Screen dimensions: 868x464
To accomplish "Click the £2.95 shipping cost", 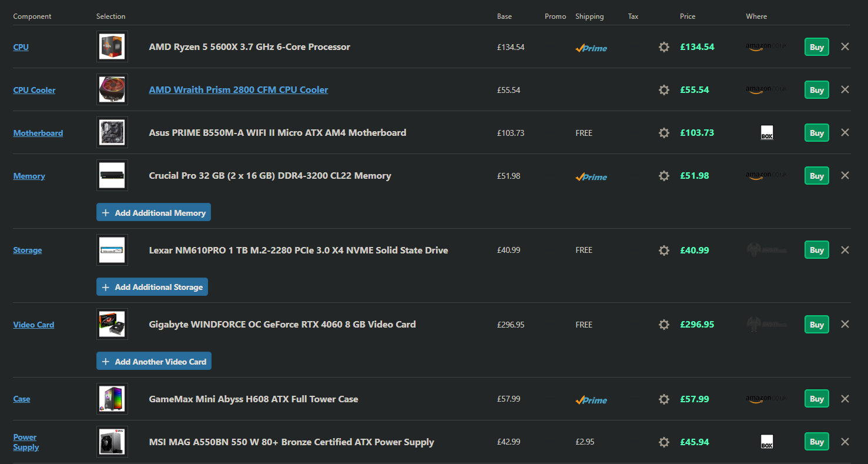I will [x=585, y=442].
